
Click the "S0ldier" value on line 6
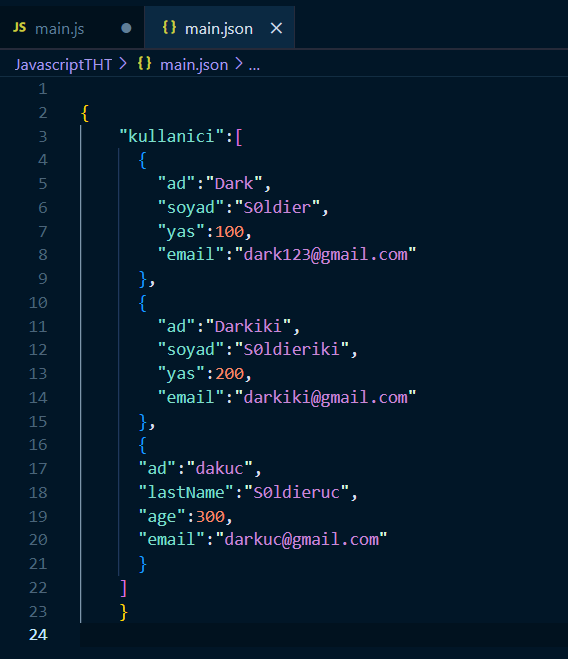coord(277,208)
